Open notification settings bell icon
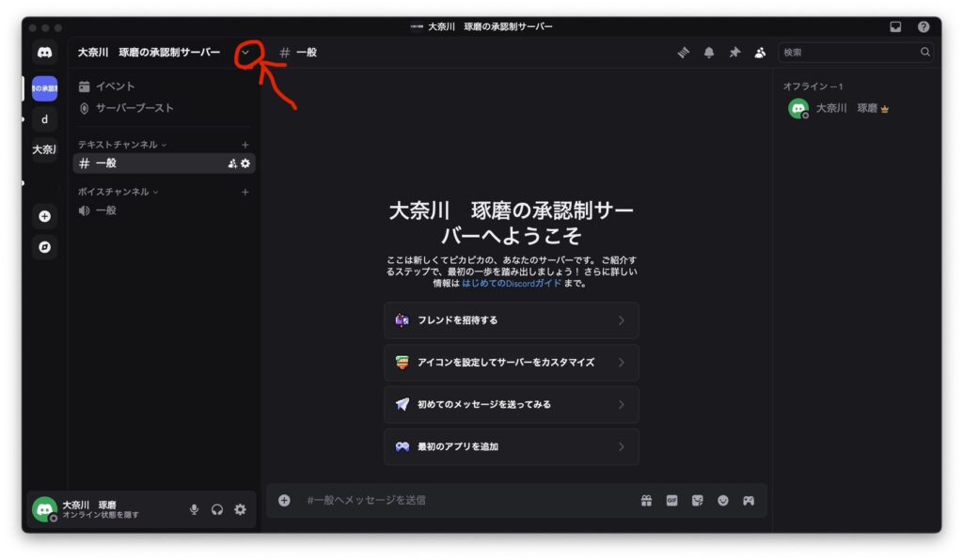963x560 pixels. tap(709, 53)
